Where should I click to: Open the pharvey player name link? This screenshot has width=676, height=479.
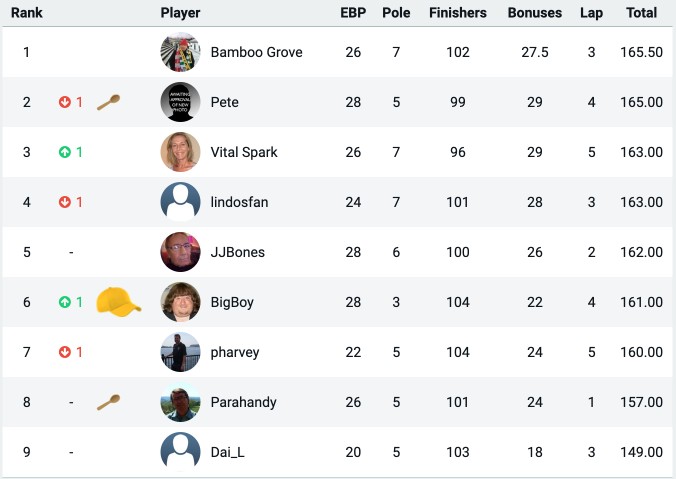point(235,352)
